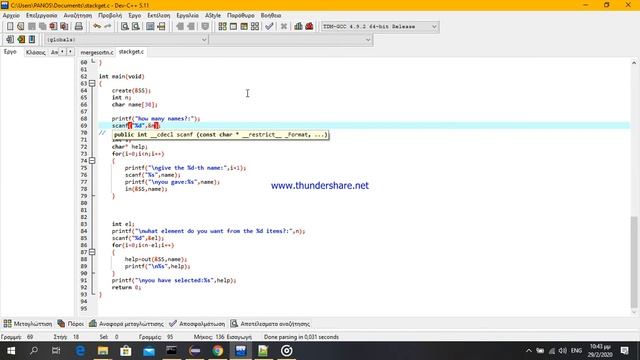
Task: Click the Undo arrow icon
Action: 97,27
